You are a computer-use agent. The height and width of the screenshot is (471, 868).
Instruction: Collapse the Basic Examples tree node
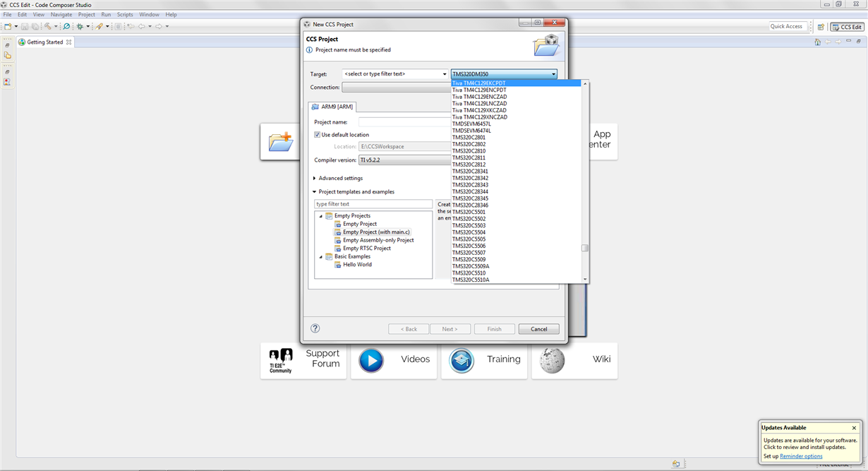(320, 257)
